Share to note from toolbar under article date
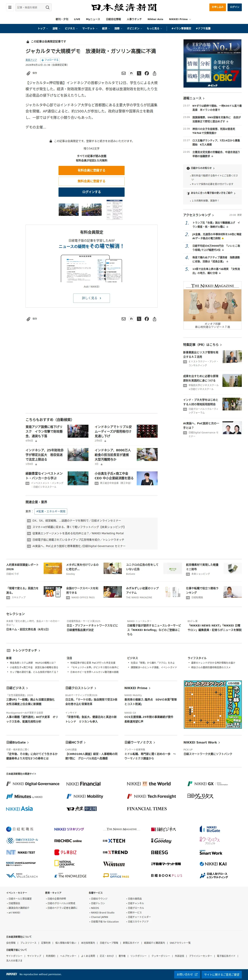248x980 pixels. (131, 73)
